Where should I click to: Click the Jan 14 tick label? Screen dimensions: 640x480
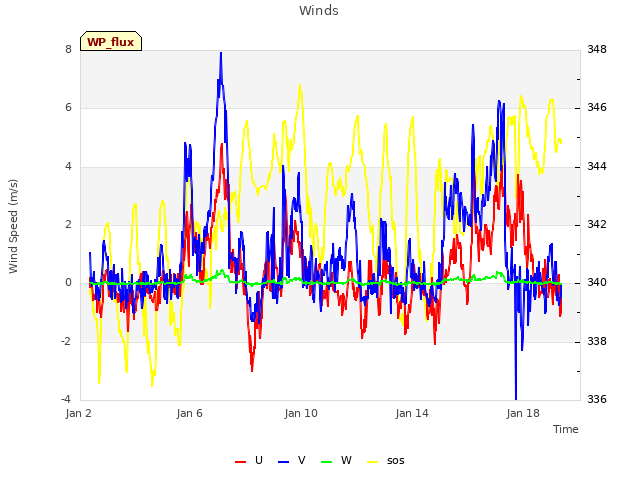tap(412, 413)
